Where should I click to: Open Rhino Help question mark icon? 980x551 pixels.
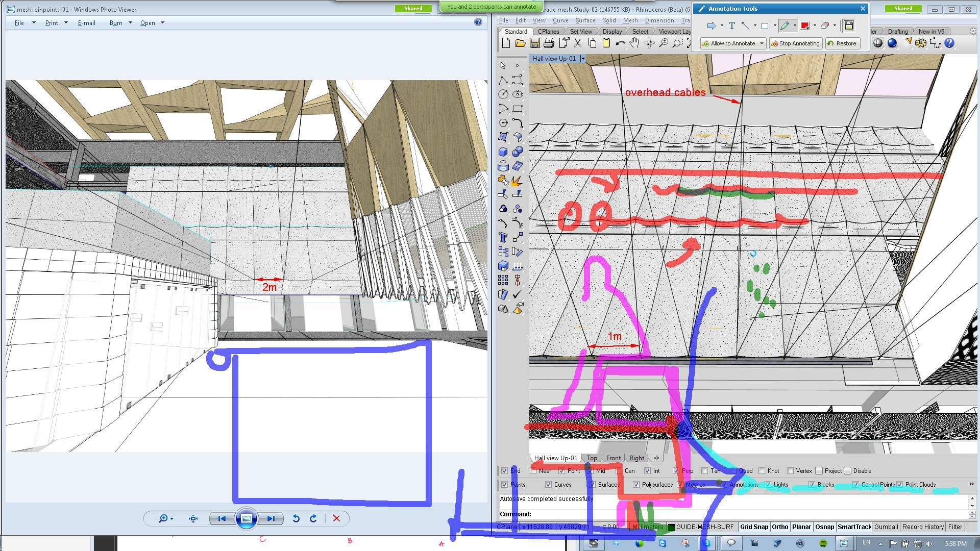pyautogui.click(x=949, y=43)
